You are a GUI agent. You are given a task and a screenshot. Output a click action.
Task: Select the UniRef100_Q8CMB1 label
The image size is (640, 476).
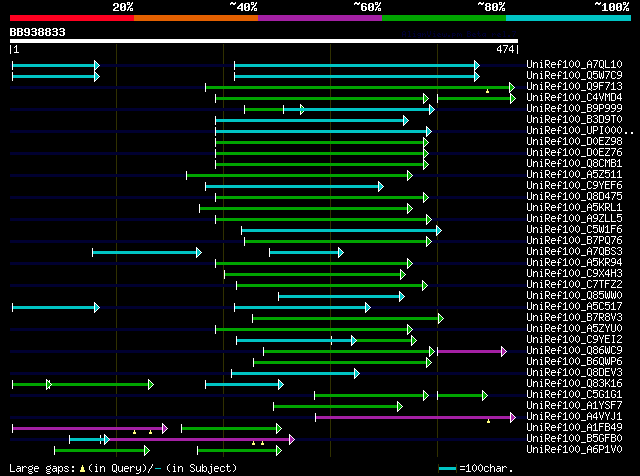pos(574,163)
